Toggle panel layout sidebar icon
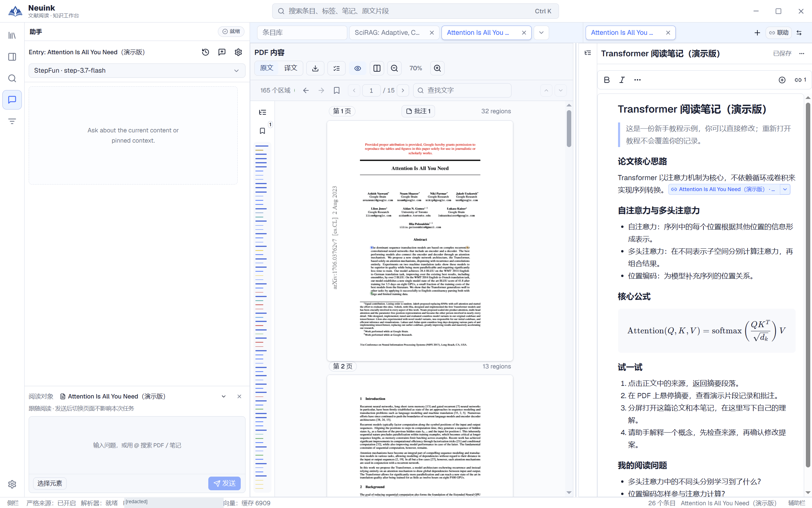Viewport: 812px width, 508px height. [12, 57]
